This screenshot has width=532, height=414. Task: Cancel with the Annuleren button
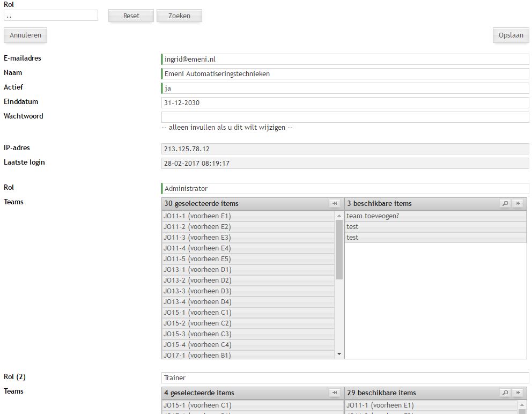click(25, 35)
